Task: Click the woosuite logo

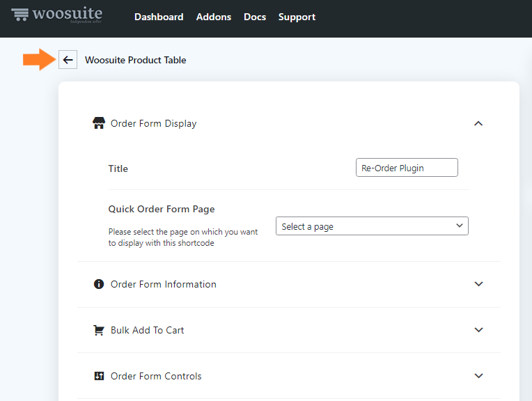Action: [56, 15]
